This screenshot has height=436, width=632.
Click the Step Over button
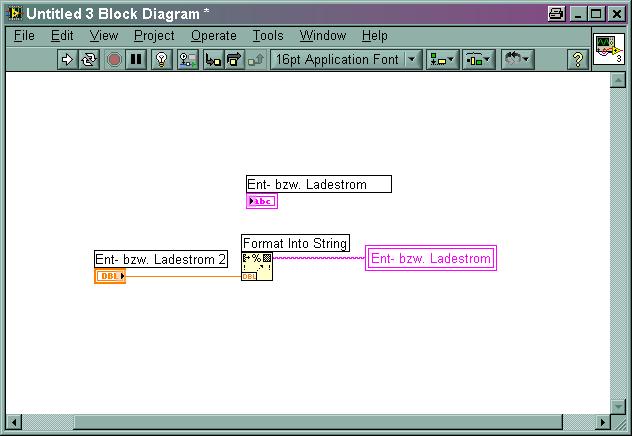[234, 60]
